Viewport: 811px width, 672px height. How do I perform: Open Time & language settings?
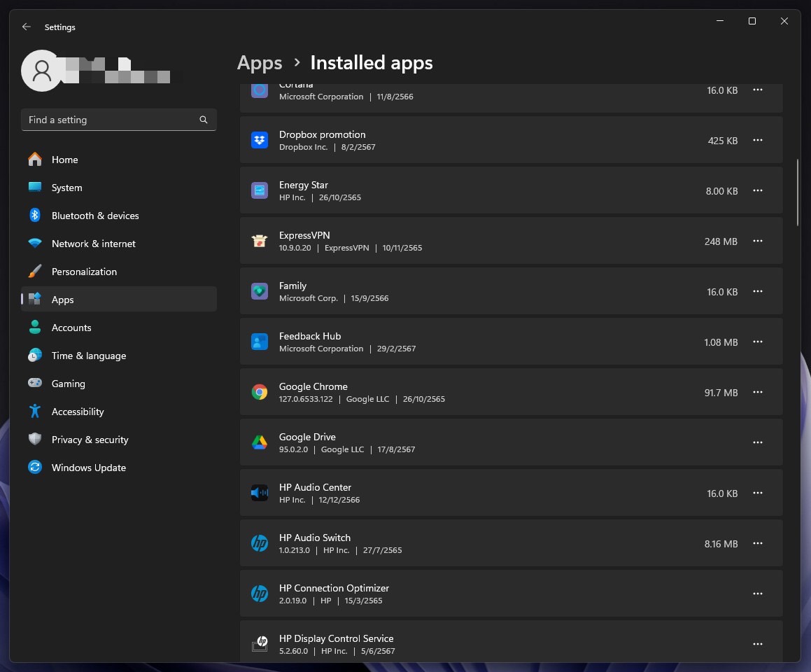pos(118,356)
